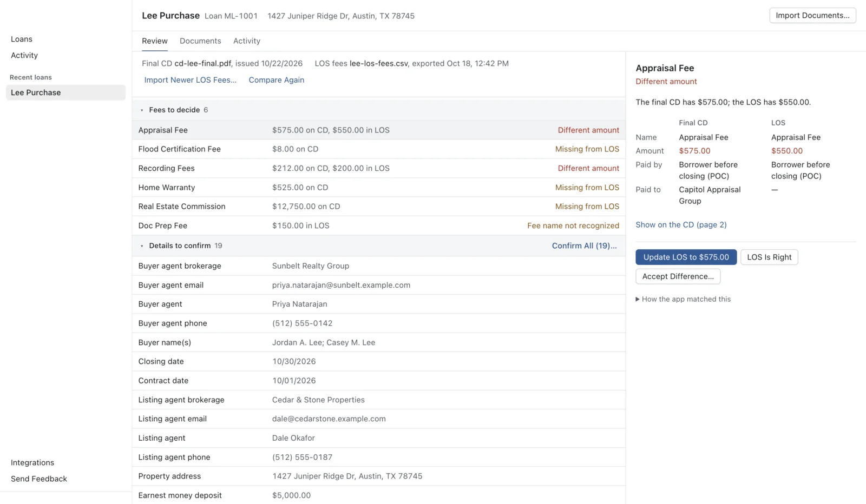Image resolution: width=866 pixels, height=504 pixels.
Task: Open Integrations in the sidebar
Action: (x=32, y=462)
